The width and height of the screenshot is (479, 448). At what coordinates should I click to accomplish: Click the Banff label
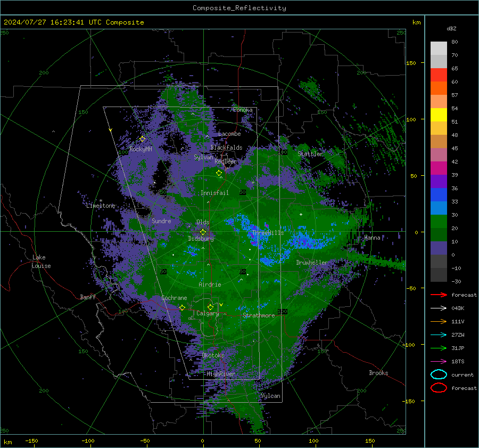pos(88,297)
